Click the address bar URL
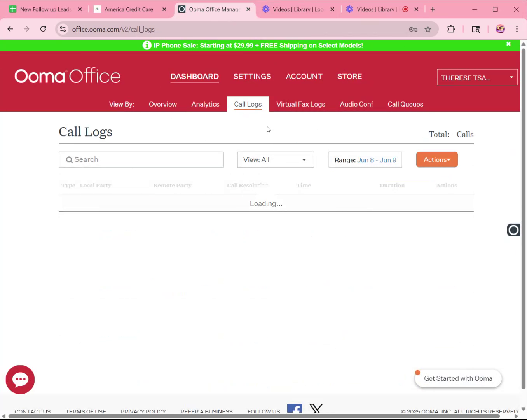Viewport: 527px width, 420px height. click(113, 29)
